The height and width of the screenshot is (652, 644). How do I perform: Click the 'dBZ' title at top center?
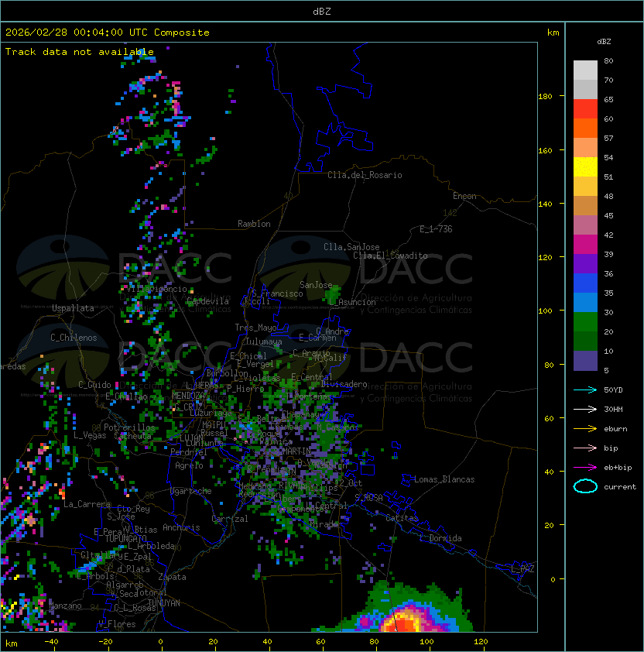(x=322, y=11)
